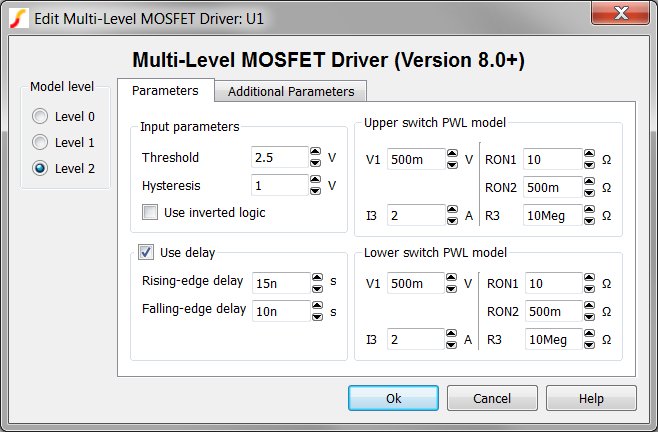Click the Upper switch RON2 input field

tap(548, 187)
